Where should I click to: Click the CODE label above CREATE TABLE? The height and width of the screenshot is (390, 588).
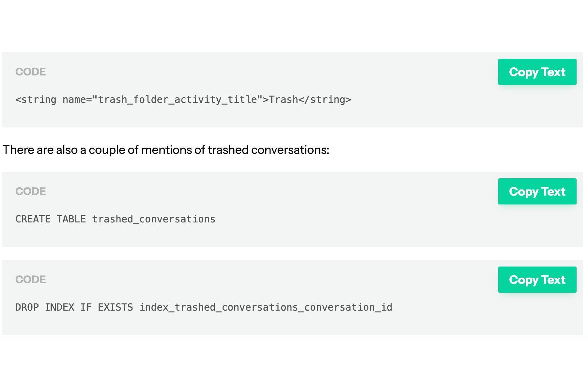[31, 191]
